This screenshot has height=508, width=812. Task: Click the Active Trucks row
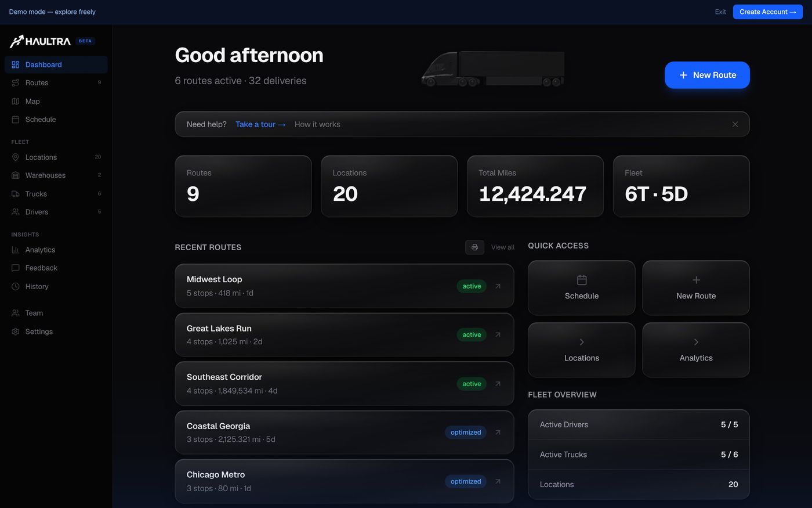(x=639, y=455)
